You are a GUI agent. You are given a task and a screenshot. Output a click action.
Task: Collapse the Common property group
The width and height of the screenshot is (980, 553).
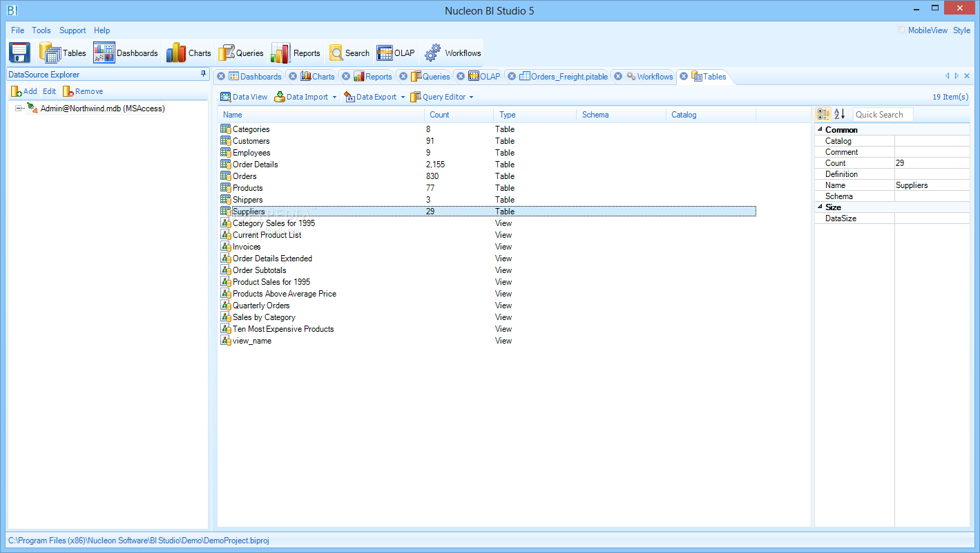click(x=820, y=130)
